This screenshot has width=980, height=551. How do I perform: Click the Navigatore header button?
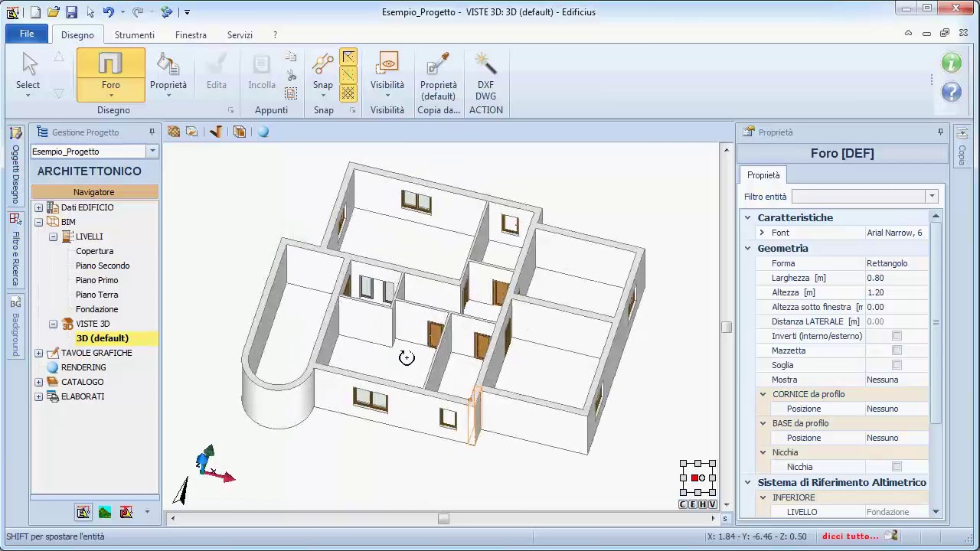(x=94, y=192)
